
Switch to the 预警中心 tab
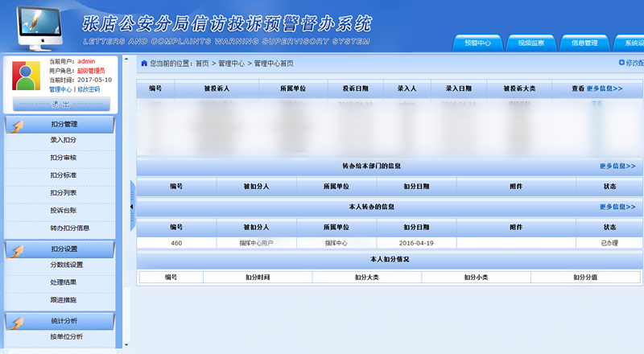[483, 43]
